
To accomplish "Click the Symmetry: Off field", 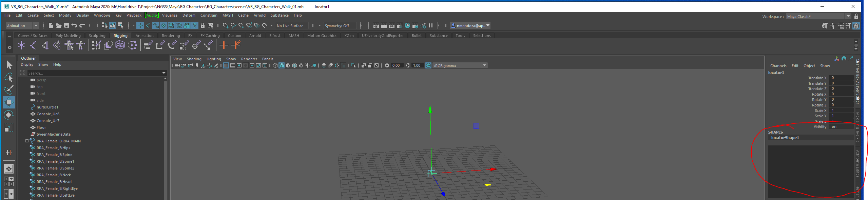I will point(340,25).
